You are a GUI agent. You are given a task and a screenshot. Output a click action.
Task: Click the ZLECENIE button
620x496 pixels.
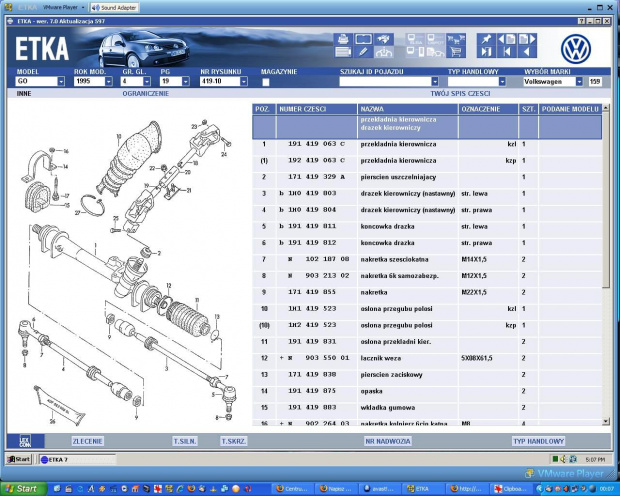(x=87, y=441)
